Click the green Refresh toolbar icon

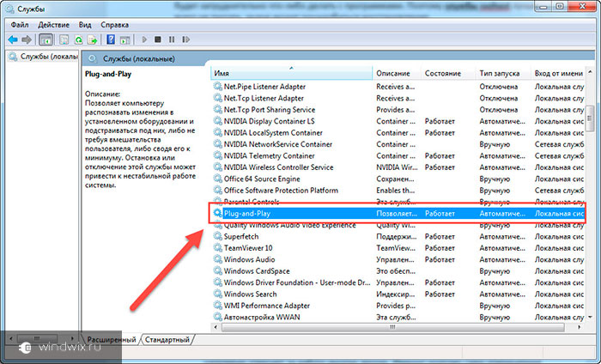click(x=77, y=39)
